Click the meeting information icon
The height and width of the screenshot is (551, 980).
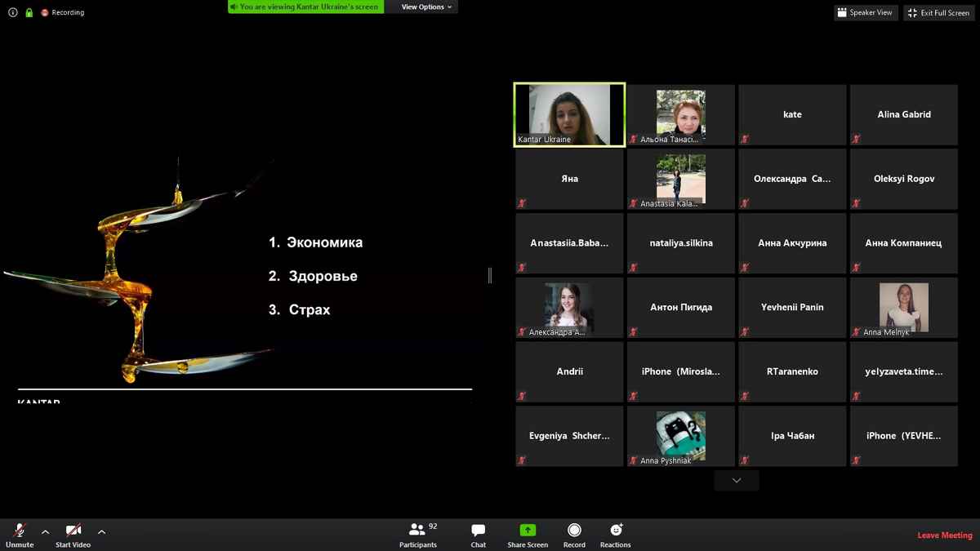point(12,12)
